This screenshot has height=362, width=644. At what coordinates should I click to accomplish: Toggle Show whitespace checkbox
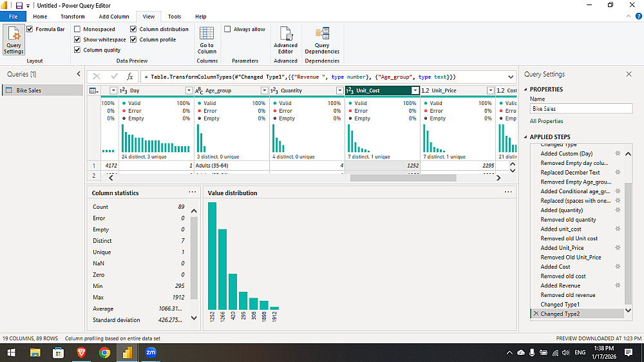coord(77,39)
